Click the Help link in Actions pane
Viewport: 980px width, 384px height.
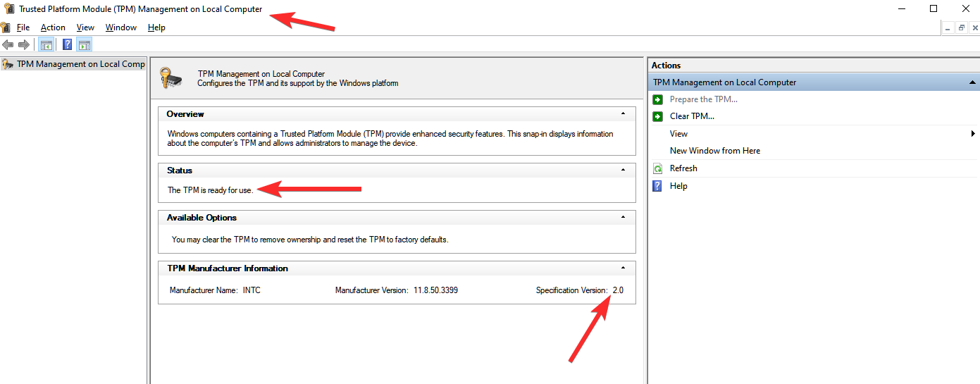coord(678,186)
